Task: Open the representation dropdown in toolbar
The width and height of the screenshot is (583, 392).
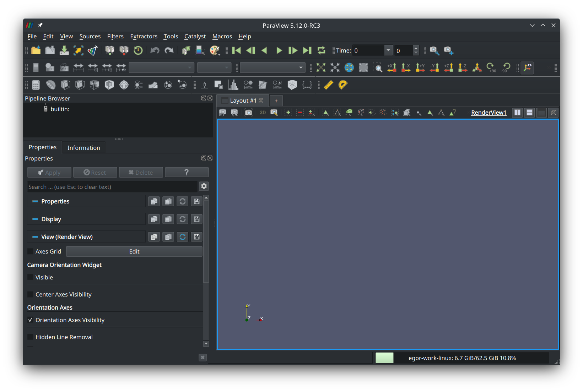Action: point(272,67)
